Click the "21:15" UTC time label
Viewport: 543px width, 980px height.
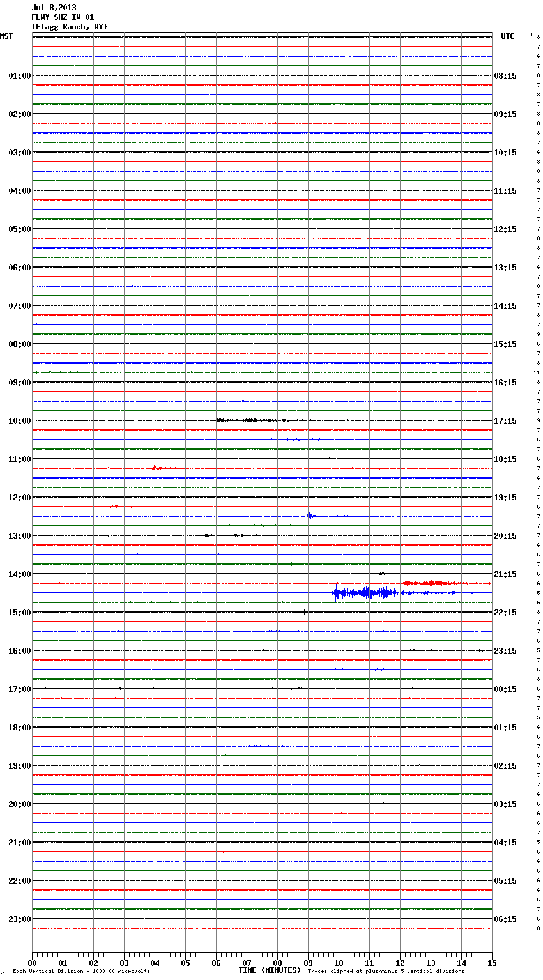pyautogui.click(x=505, y=574)
